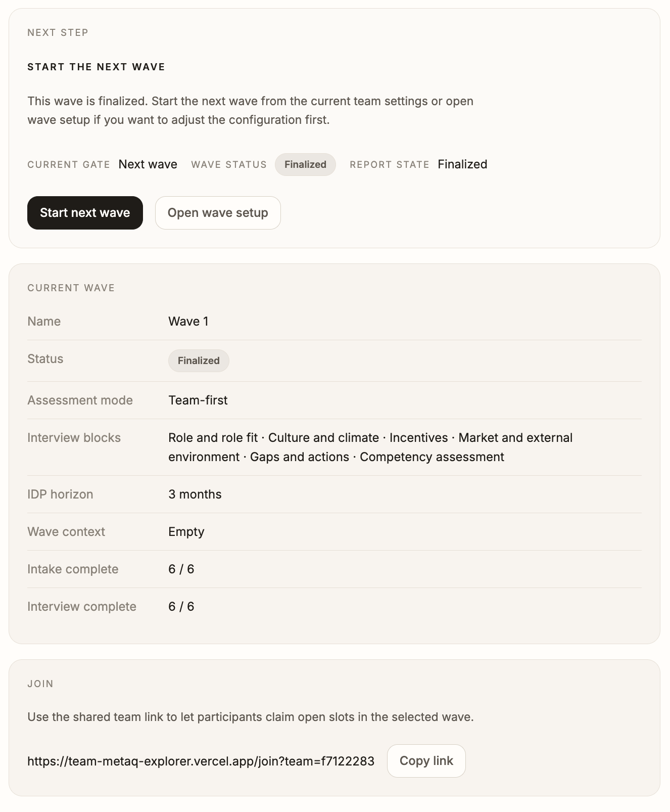Click the 3 months IDP horizon value
670x812 pixels.
click(x=195, y=494)
